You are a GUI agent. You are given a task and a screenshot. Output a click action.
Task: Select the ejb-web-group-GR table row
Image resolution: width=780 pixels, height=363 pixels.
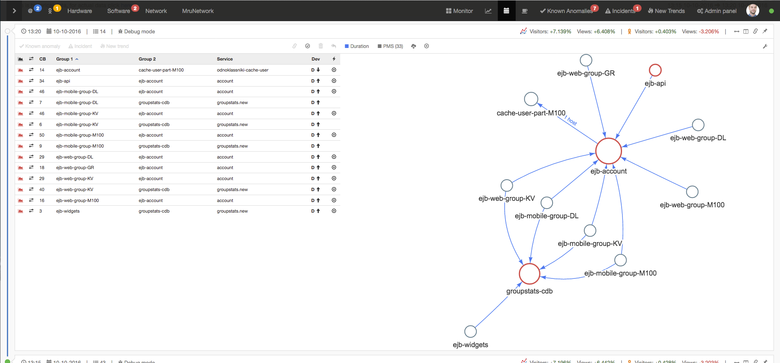pyautogui.click(x=178, y=168)
